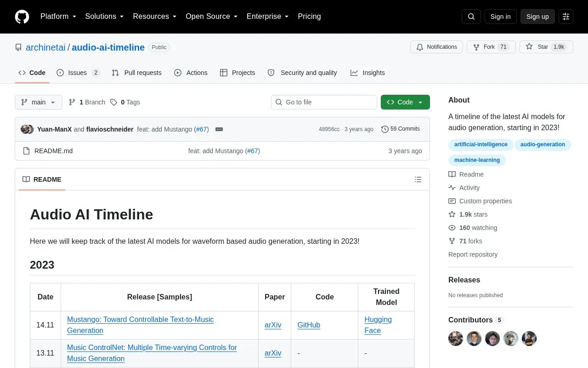Open the search magnifier button
The image size is (588, 368).
coord(471,17)
